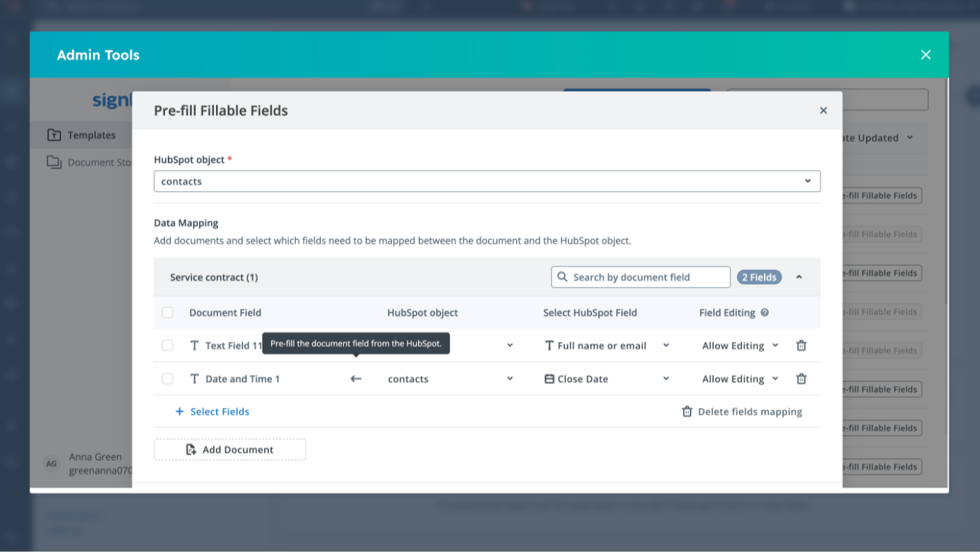
Task: Check the Date and Time 1 row checkbox
Action: 167,378
